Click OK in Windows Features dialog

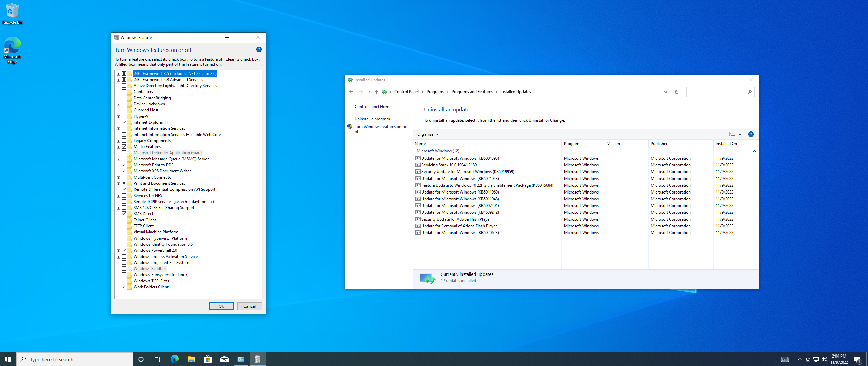coord(221,306)
